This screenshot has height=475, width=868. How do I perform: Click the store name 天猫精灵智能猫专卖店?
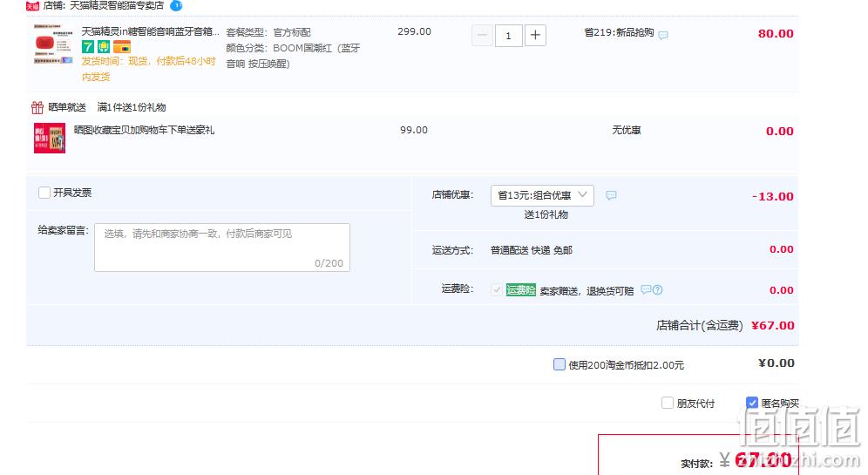click(x=117, y=5)
